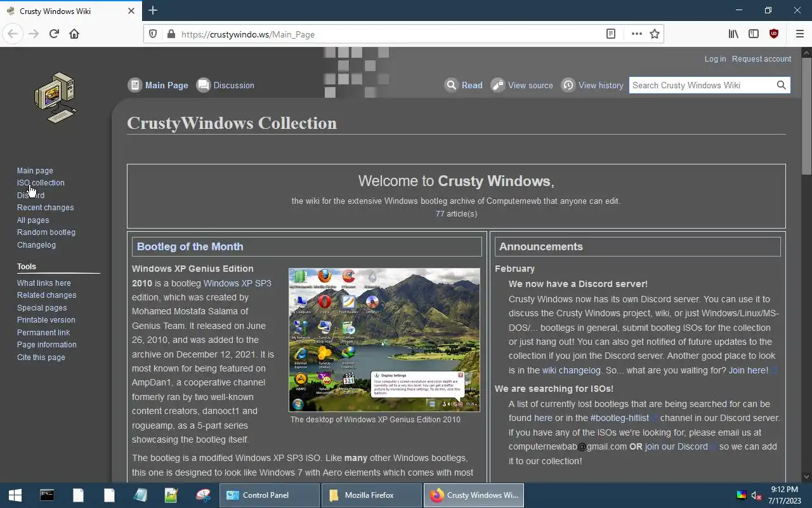This screenshot has height=508, width=812.
Task: Click the Request account link
Action: [761, 58]
